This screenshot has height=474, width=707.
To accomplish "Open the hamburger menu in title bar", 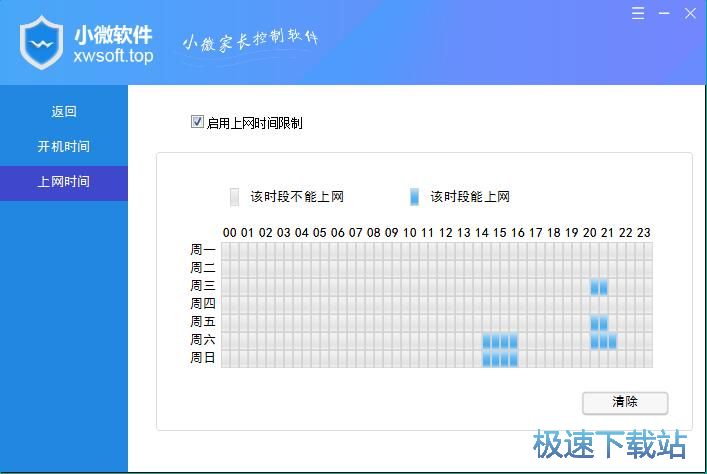I will coord(638,13).
